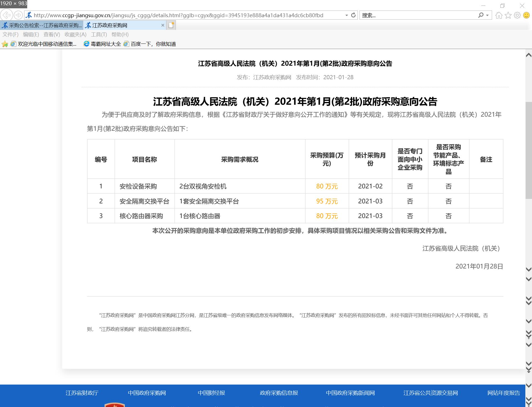Close the 江苏政府采购网 tab

(x=163, y=25)
